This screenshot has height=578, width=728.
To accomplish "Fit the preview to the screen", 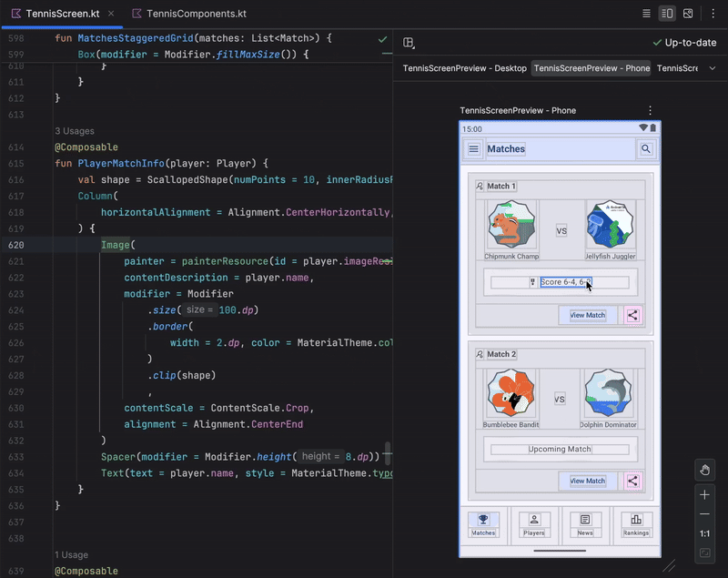I will click(705, 552).
